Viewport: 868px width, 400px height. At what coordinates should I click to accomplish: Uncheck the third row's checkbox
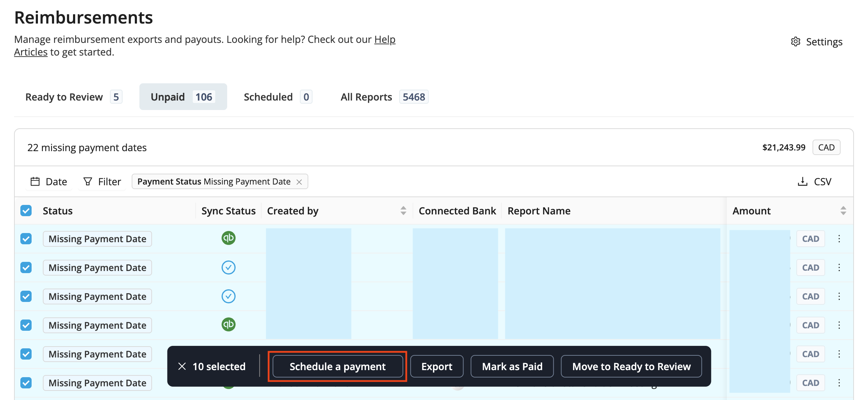(26, 296)
